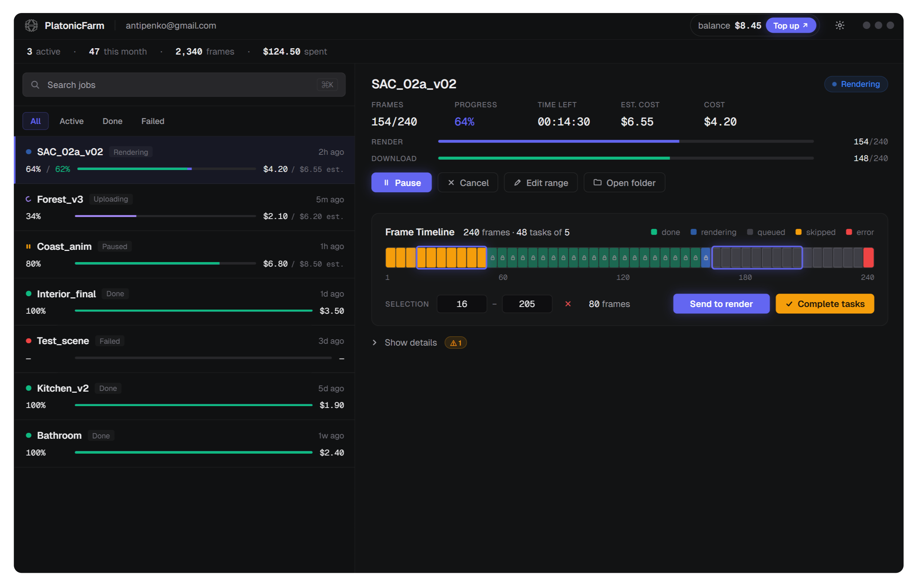
Task: Click the ⌘K shortcut badge in the search box
Action: [327, 85]
